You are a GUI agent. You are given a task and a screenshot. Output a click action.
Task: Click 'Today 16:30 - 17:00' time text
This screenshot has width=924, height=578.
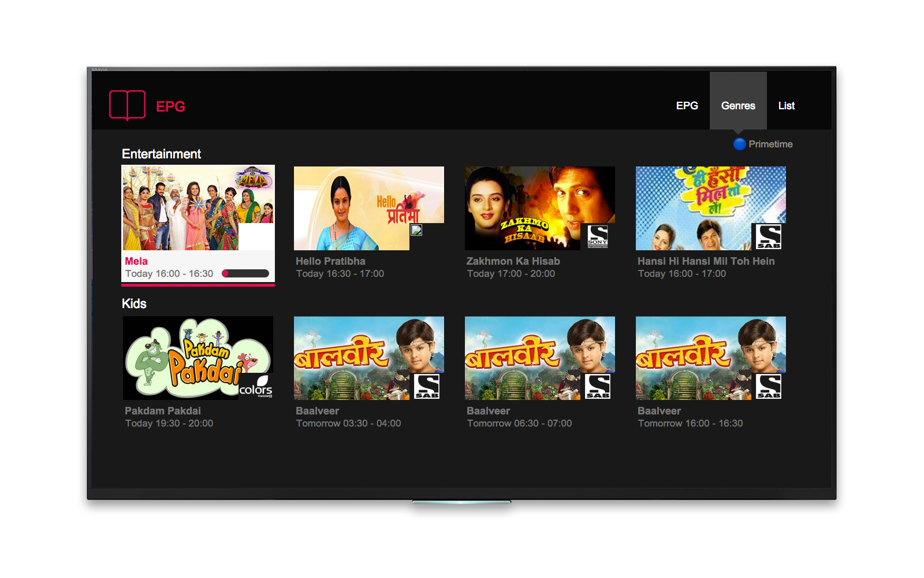coord(340,273)
